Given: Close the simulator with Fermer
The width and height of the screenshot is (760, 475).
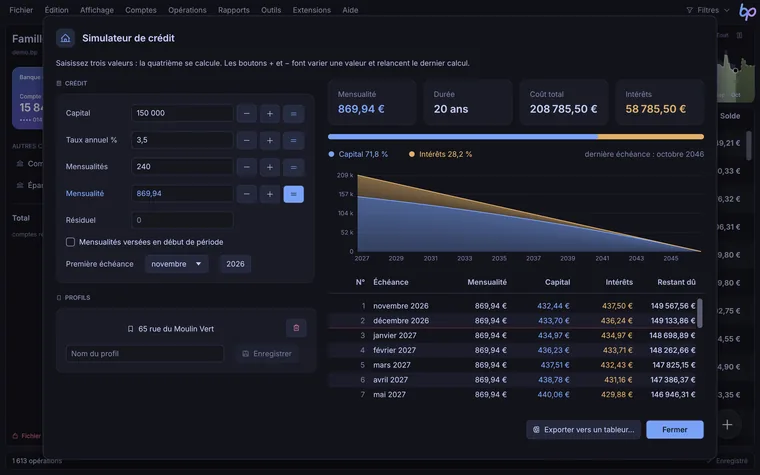Looking at the screenshot, I should coord(675,429).
